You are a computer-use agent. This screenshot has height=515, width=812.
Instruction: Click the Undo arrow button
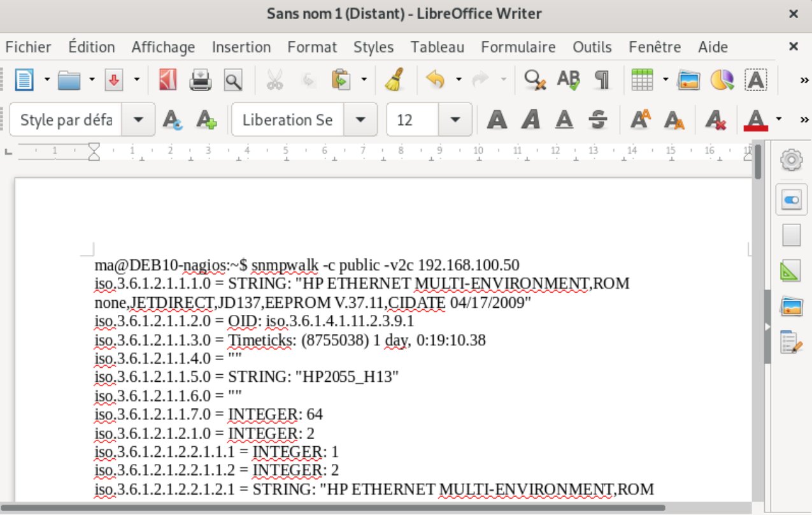point(435,80)
